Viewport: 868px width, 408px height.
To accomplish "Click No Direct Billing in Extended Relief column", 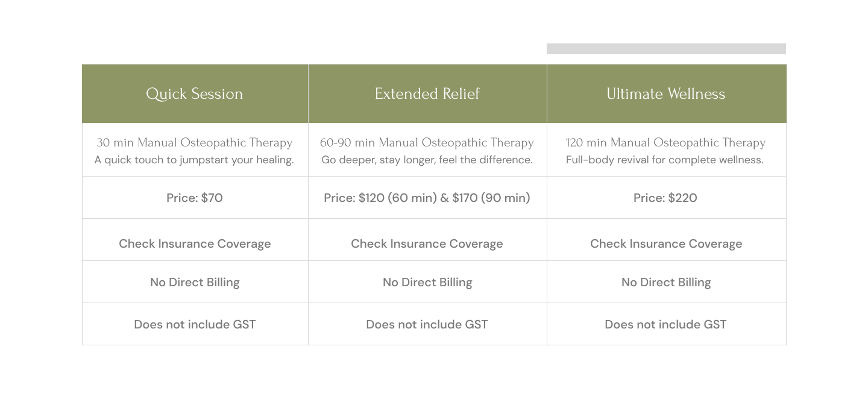I will 427,282.
